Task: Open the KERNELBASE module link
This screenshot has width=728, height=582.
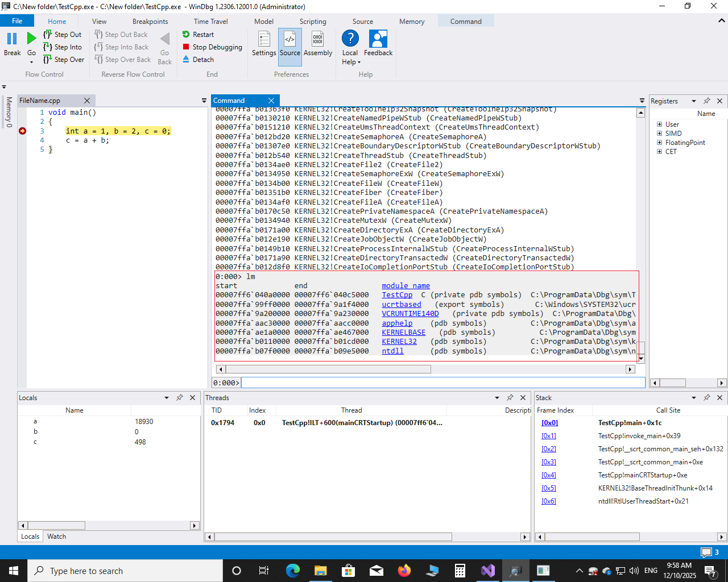Action: click(403, 332)
